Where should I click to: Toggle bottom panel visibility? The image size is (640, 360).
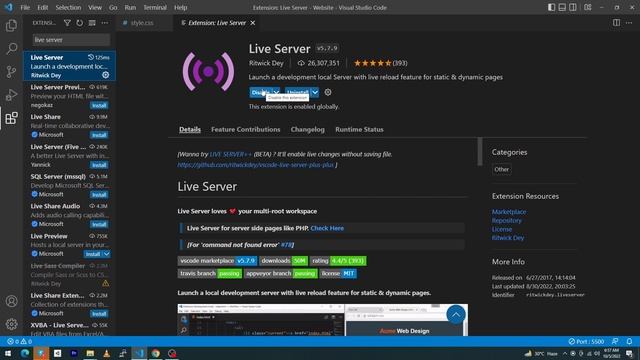pyautogui.click(x=562, y=7)
